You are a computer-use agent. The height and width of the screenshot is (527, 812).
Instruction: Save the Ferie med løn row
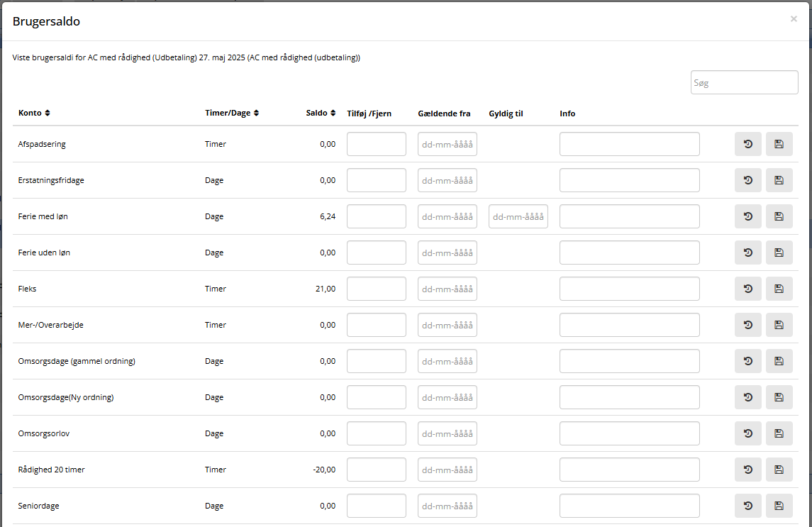(779, 216)
